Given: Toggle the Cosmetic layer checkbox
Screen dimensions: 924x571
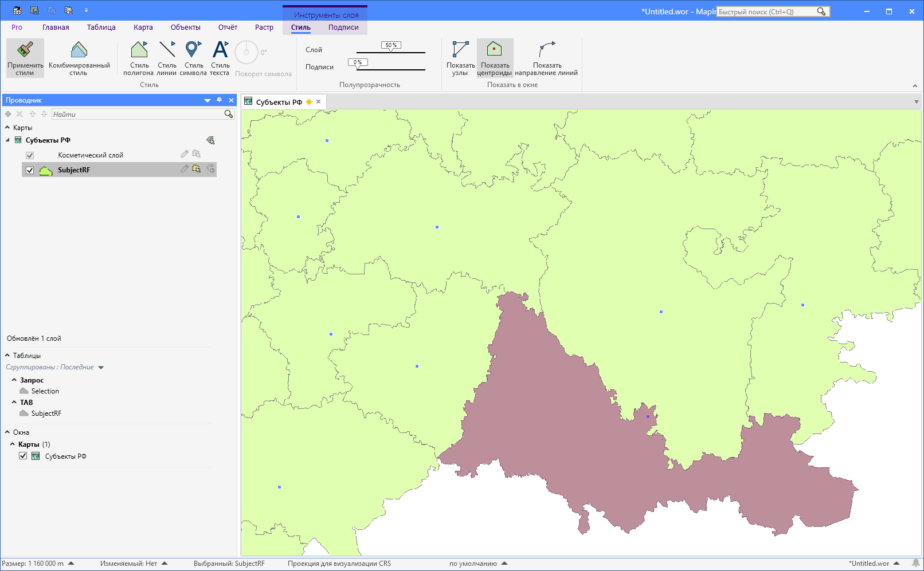Looking at the screenshot, I should tap(30, 155).
